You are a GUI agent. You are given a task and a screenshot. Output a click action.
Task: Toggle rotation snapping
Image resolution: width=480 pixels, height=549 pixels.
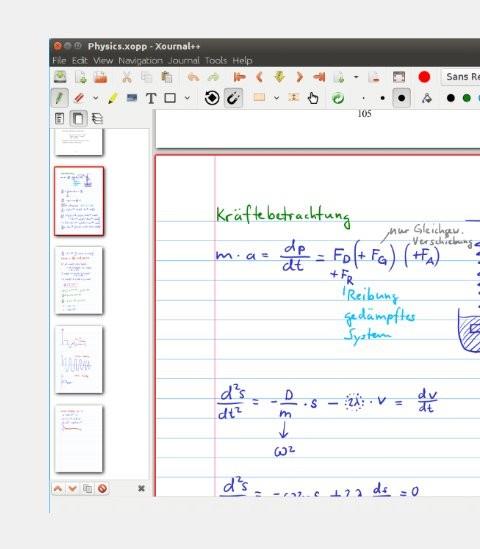coord(212,98)
